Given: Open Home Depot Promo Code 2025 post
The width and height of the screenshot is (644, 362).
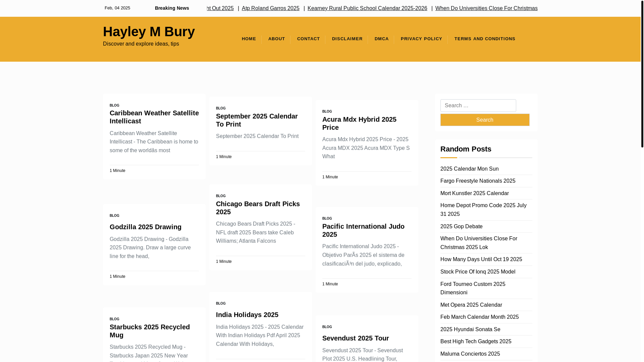Looking at the screenshot, I should tap(483, 209).
